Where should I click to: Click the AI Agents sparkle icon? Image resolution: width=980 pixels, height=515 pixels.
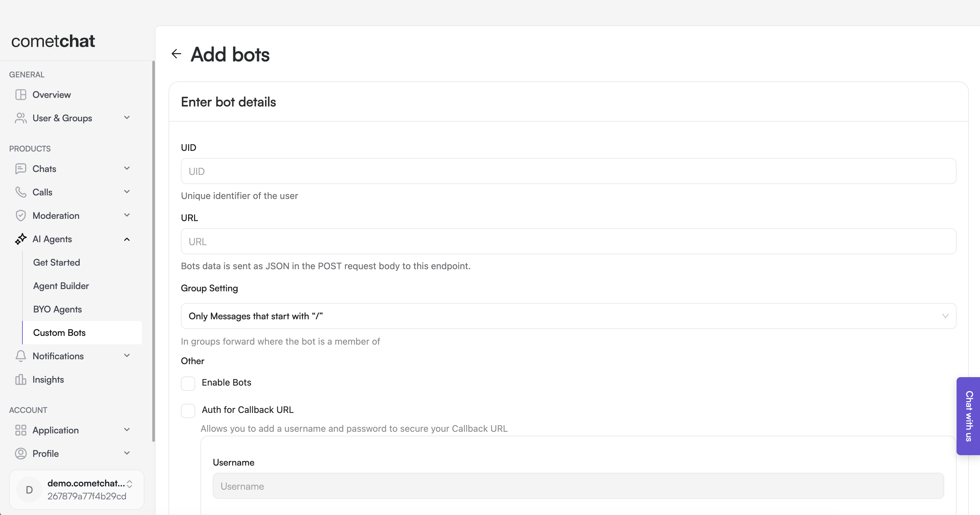click(x=20, y=239)
